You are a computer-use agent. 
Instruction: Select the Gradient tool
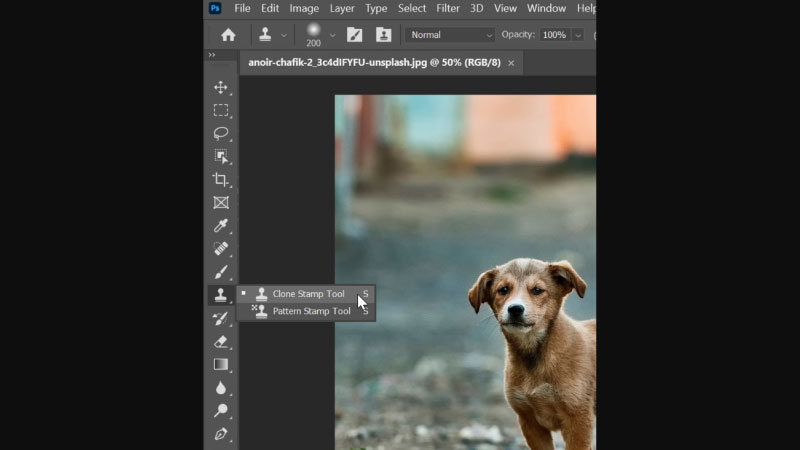(221, 364)
